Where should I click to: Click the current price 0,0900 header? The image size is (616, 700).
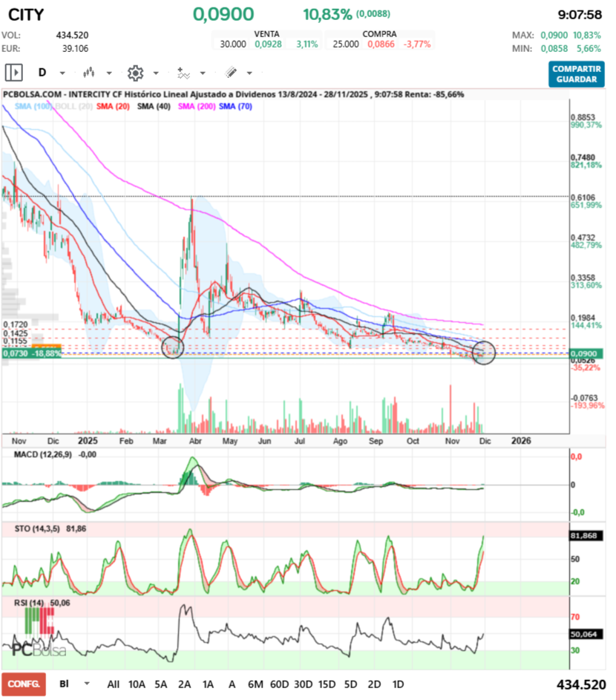pos(223,14)
